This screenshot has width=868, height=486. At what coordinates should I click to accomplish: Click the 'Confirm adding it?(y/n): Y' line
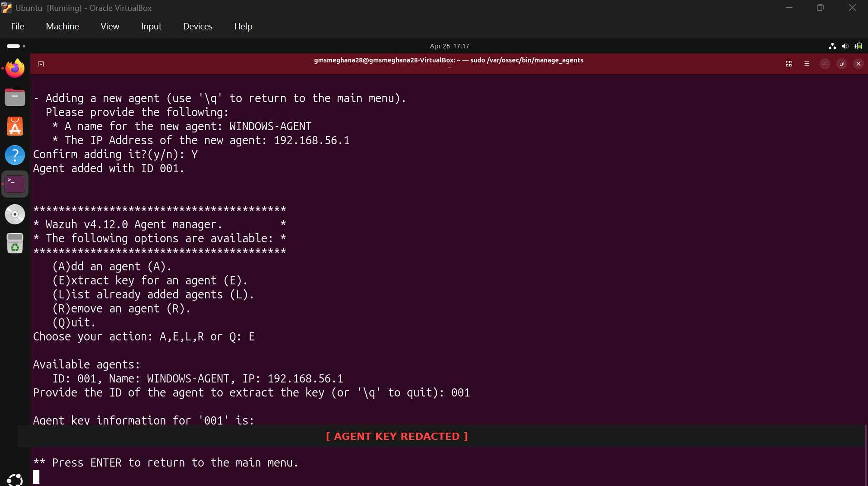[115, 155]
